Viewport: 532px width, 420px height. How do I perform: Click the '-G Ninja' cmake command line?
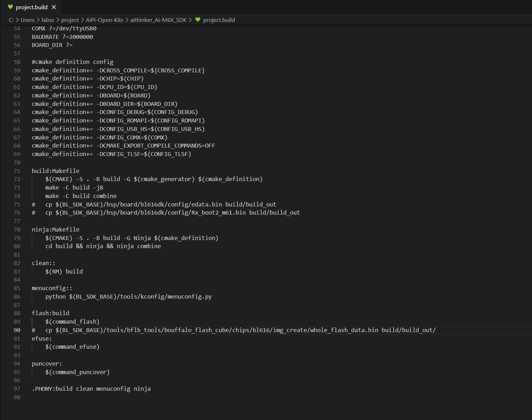point(132,238)
